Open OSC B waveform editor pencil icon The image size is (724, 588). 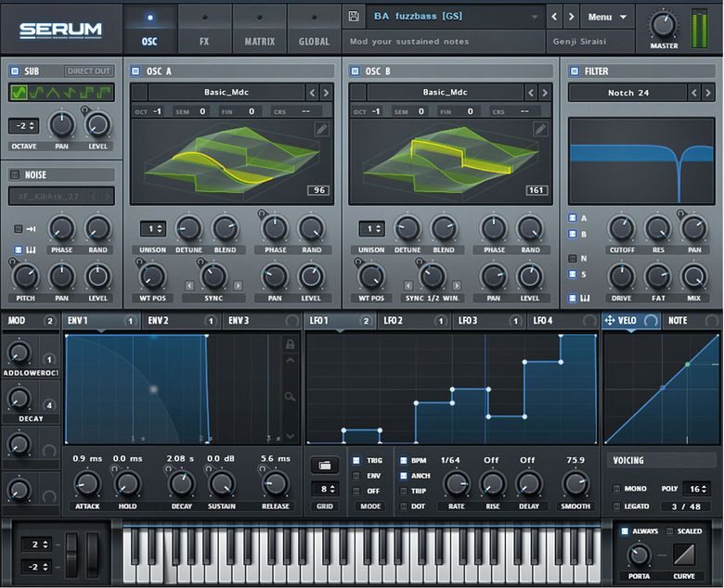[540, 129]
